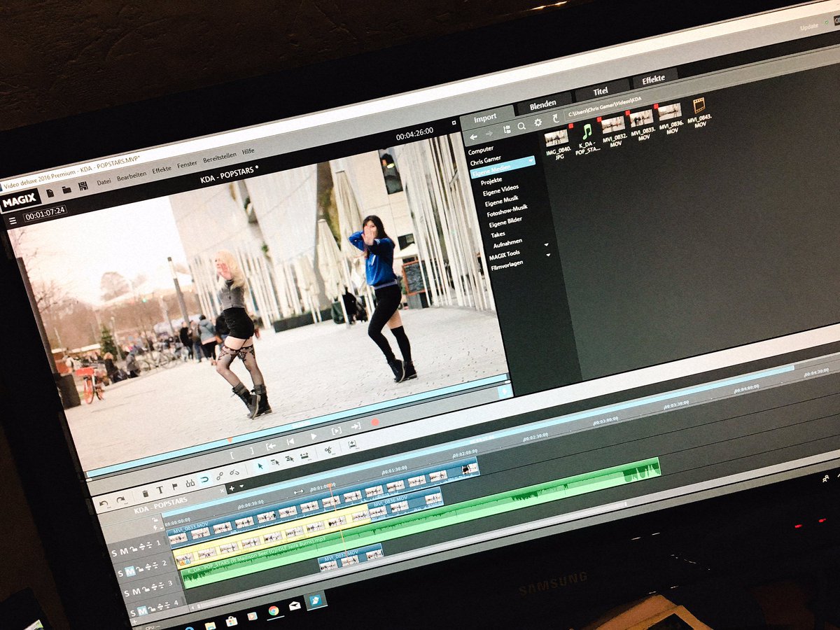
Task: Close the KDA - POPSTARS timeline tab
Action: point(222,491)
